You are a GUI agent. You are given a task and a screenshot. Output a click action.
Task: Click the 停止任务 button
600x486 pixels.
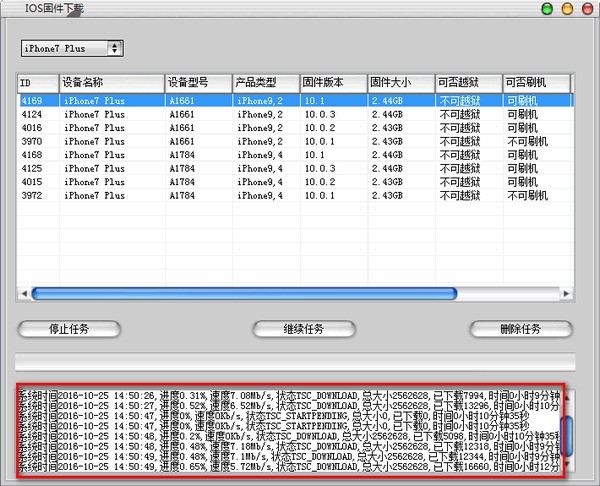[x=69, y=329]
